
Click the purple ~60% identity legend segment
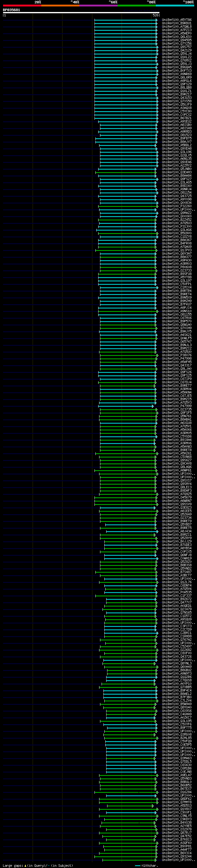point(98,6)
